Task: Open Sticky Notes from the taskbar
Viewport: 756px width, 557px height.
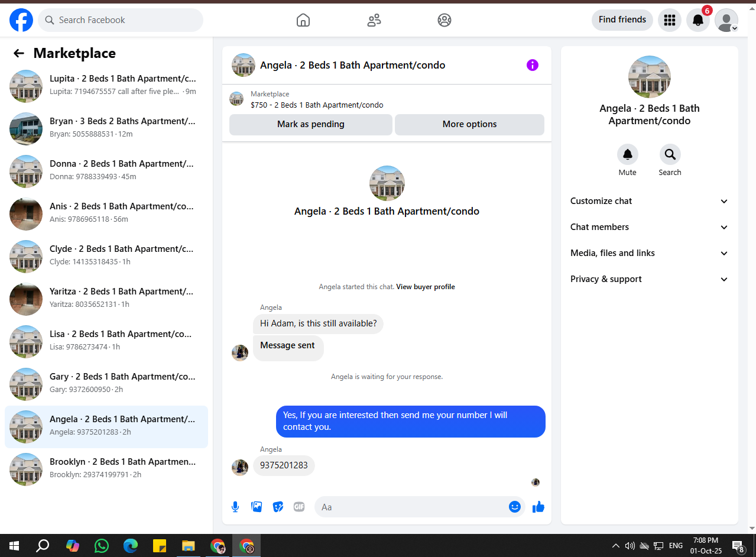Action: pyautogui.click(x=159, y=546)
